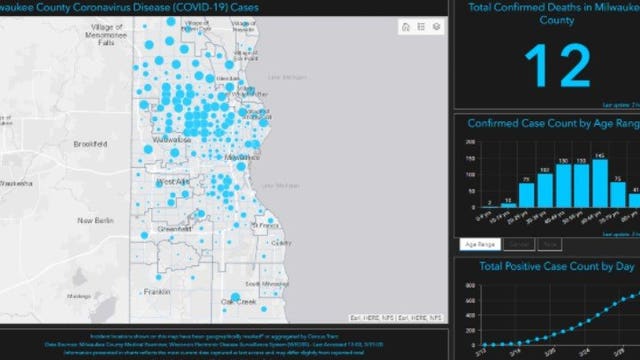Click the Confirmed Case Count by Age Range title
This screenshot has height=360, width=640.
click(554, 124)
